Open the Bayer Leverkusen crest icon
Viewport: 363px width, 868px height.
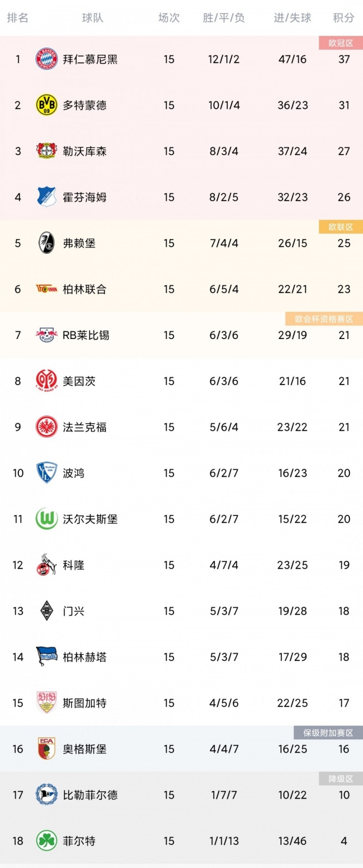pyautogui.click(x=46, y=151)
